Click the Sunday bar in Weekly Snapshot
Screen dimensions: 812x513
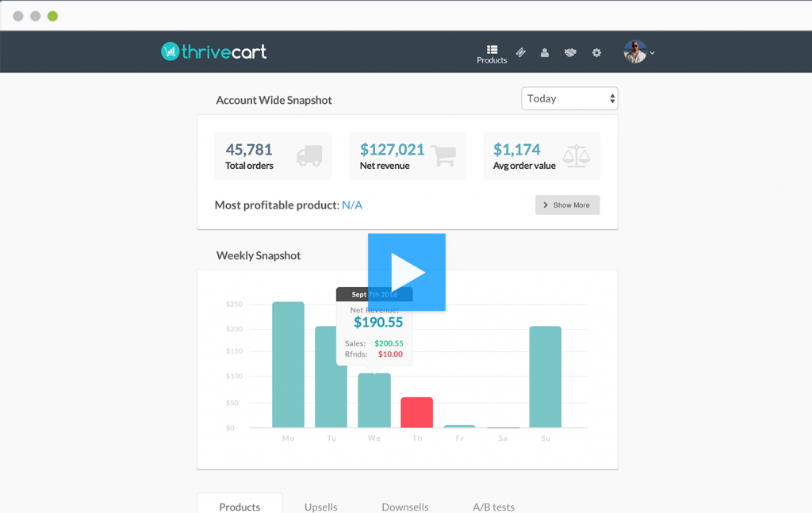pos(545,377)
